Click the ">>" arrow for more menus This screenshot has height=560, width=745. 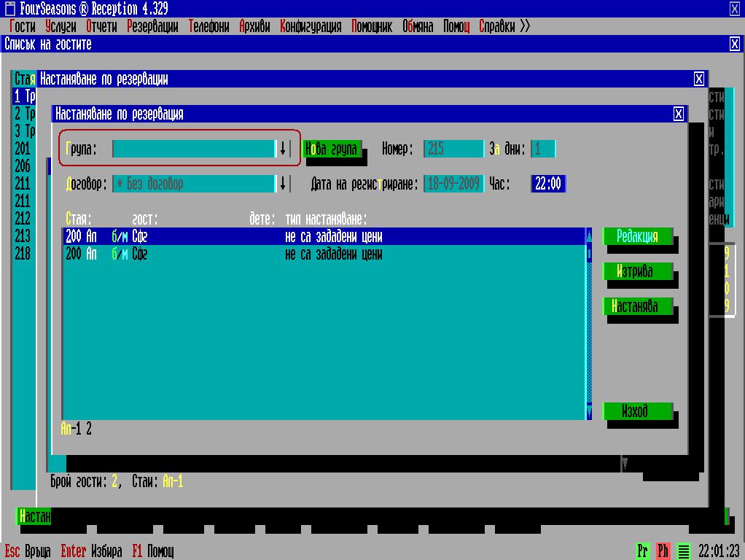pos(525,26)
